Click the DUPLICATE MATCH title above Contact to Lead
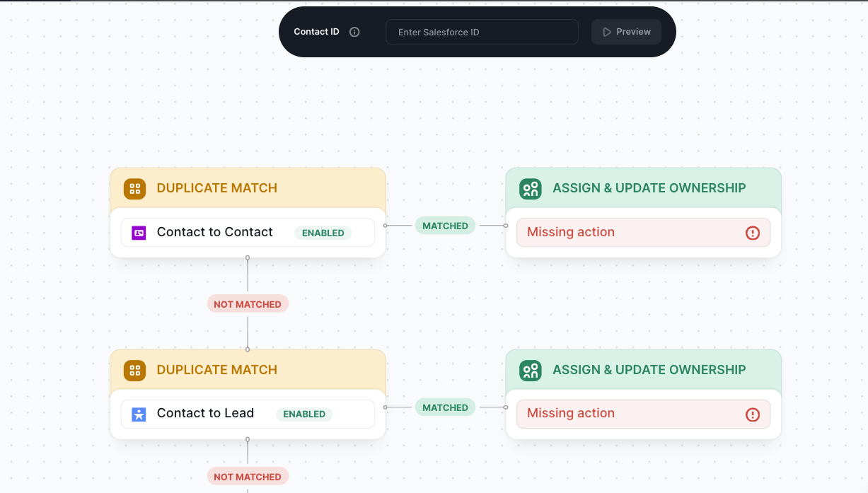The width and height of the screenshot is (868, 493). click(216, 370)
